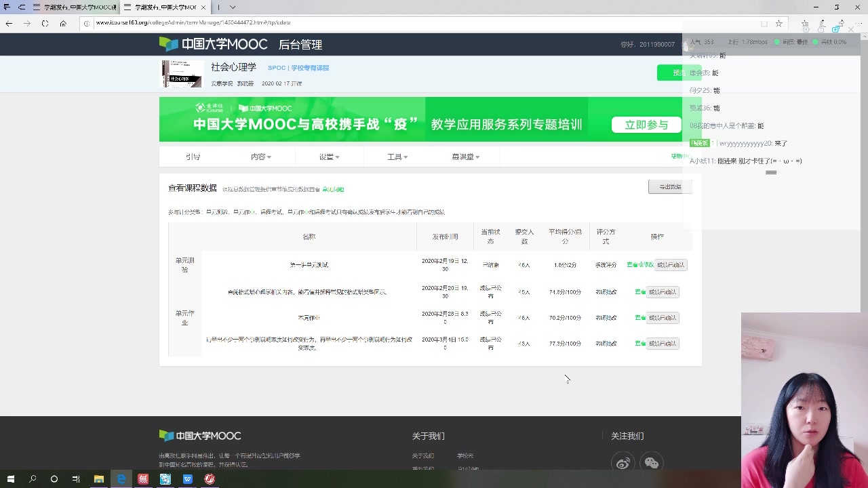Viewport: 868px width, 488px height.
Task: Reload the page with the refresh icon
Action: [45, 23]
